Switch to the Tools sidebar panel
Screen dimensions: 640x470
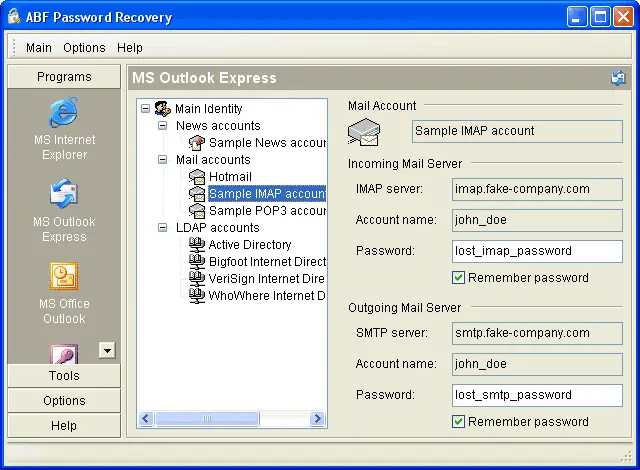point(64,376)
